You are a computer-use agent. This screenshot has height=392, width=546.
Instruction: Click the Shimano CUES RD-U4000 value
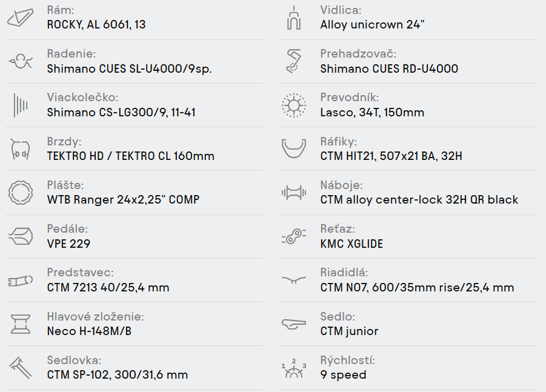tap(389, 69)
